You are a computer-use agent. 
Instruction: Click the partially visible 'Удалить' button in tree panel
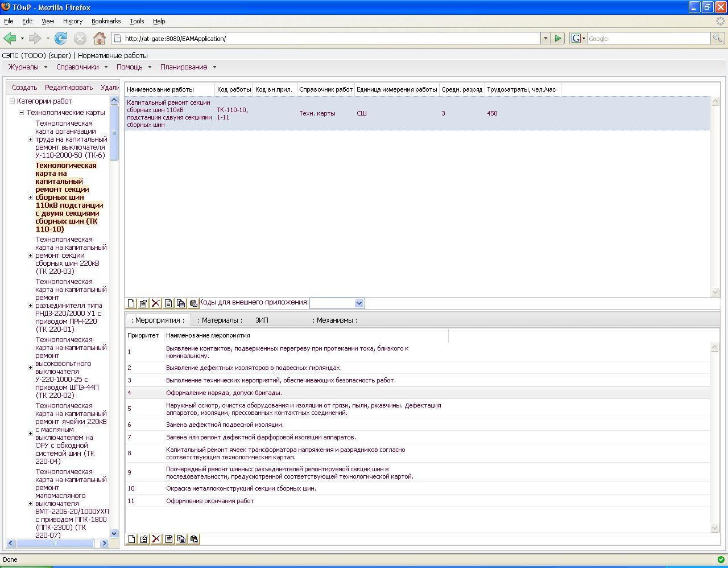[109, 88]
